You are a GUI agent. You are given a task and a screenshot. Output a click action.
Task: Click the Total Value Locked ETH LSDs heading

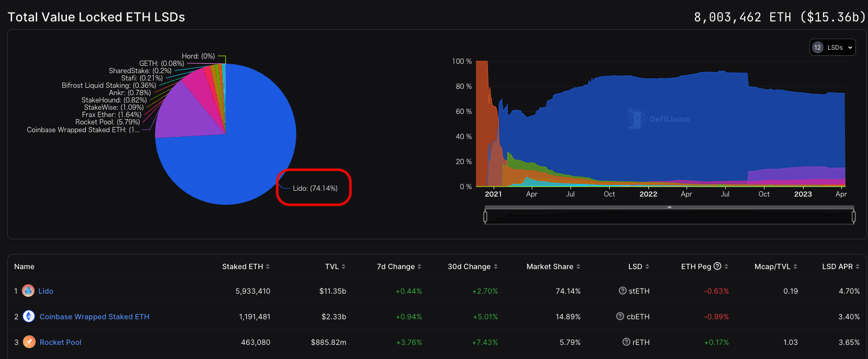[x=97, y=17]
